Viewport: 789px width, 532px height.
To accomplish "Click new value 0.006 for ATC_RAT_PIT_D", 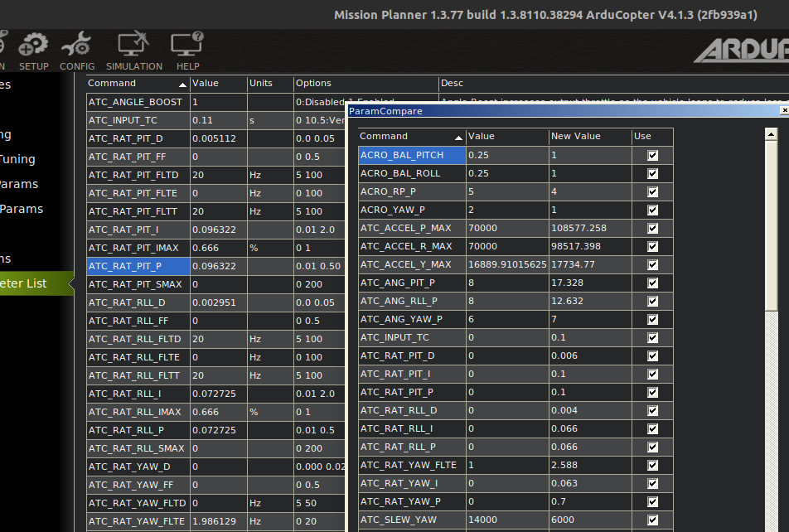I will point(590,355).
